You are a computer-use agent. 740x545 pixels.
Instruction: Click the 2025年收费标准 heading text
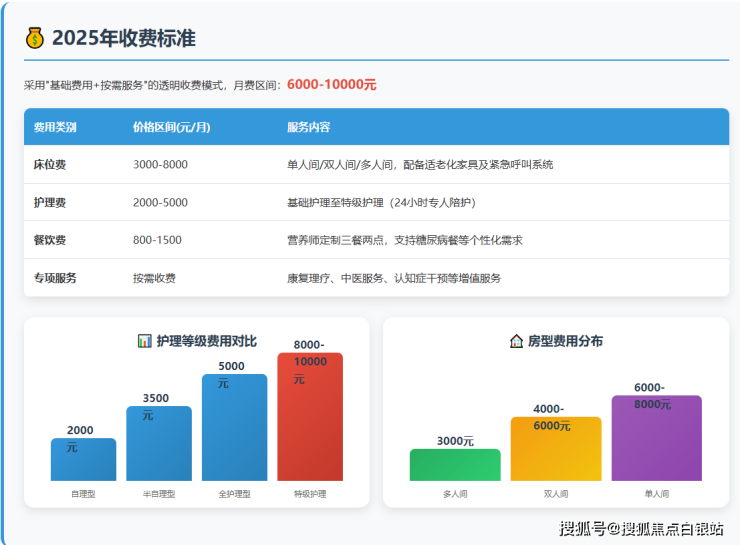pos(123,39)
